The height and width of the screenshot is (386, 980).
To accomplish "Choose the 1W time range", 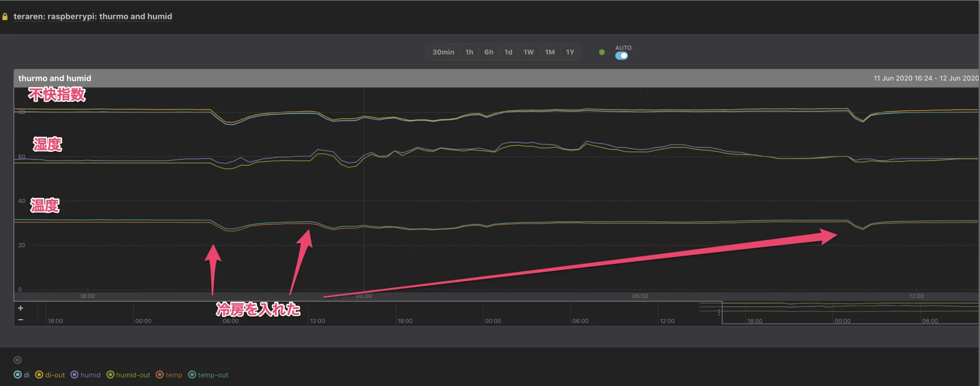I will click(x=528, y=52).
